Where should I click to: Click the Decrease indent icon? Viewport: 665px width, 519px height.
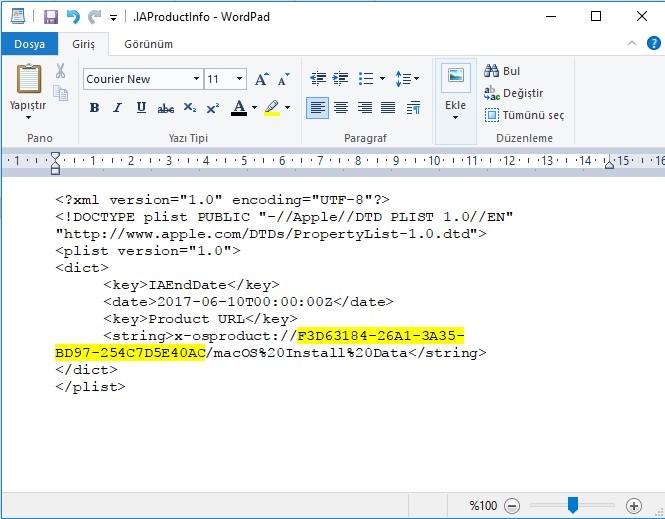click(318, 79)
